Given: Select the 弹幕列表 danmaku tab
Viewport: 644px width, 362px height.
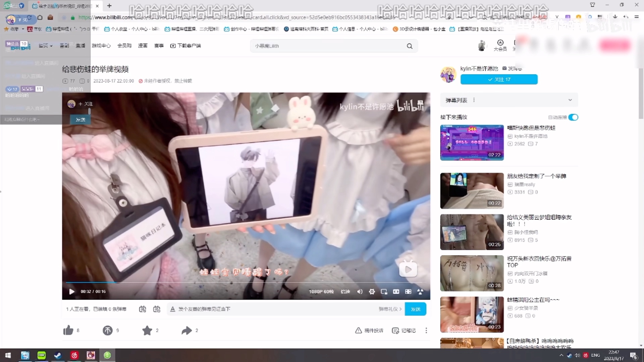Looking at the screenshot, I should 455,100.
